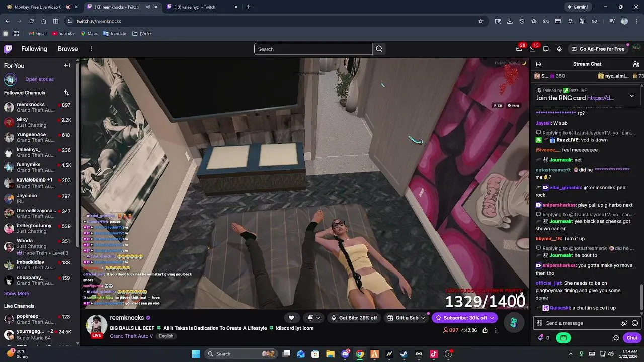Reload the Twitch page
Screen dimensions: 644x362
(31, 21)
